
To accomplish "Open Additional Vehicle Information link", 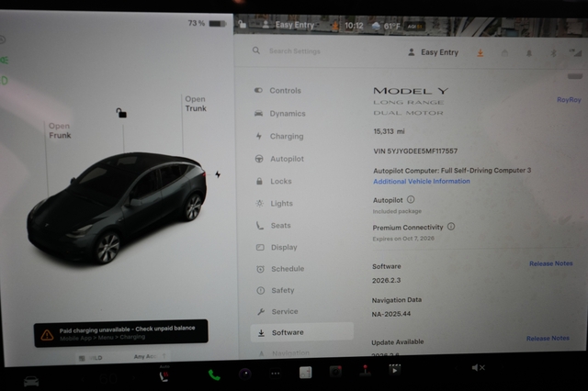I will 422,181.
